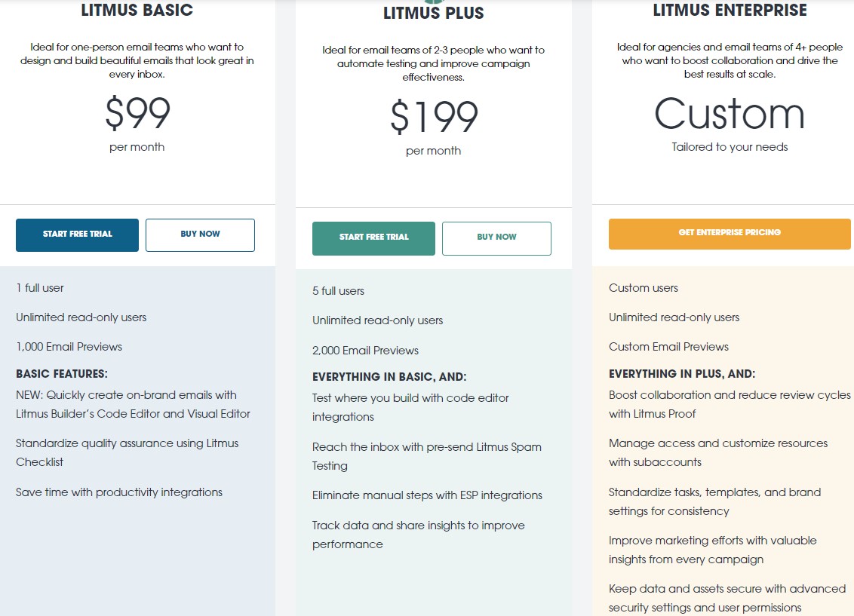This screenshot has width=854, height=616.
Task: Click the green badge above Litmus Plus
Action: (x=433, y=2)
